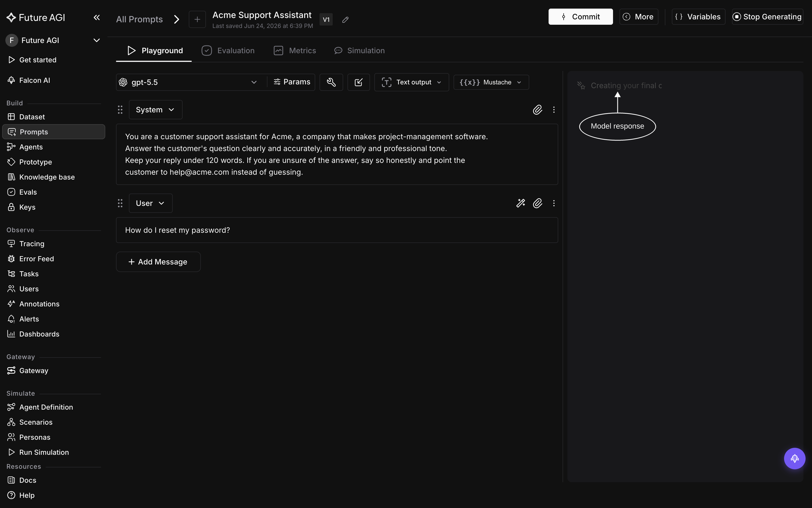Click the breadcrumb chevron after All Prompts
812x508 pixels.
tap(176, 19)
